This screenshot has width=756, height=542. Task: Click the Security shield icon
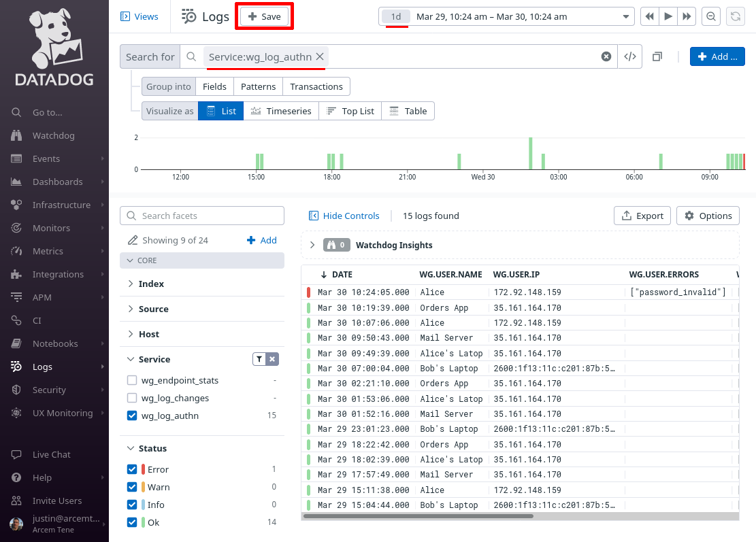pos(16,390)
